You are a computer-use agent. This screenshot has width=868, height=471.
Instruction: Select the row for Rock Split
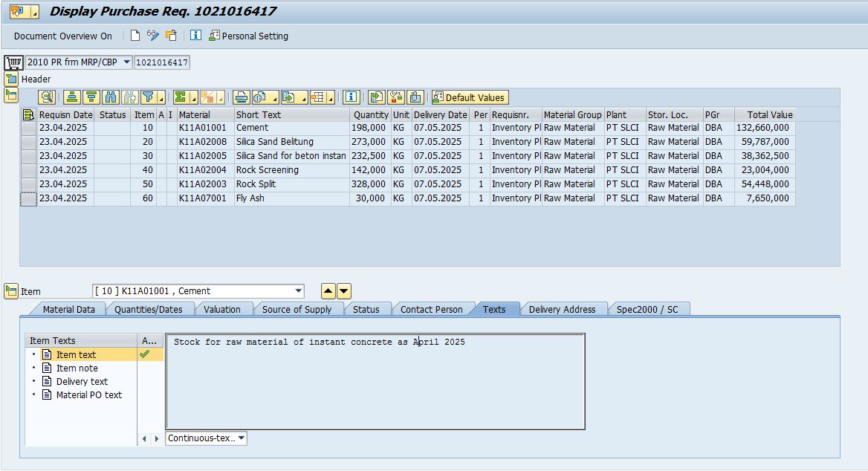(x=28, y=184)
